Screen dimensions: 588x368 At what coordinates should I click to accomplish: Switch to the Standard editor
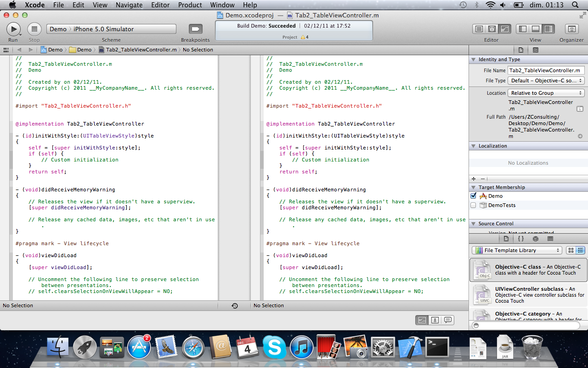(x=479, y=29)
